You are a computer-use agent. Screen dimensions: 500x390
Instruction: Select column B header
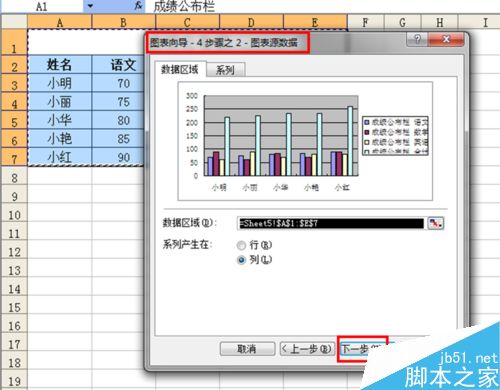pos(123,22)
